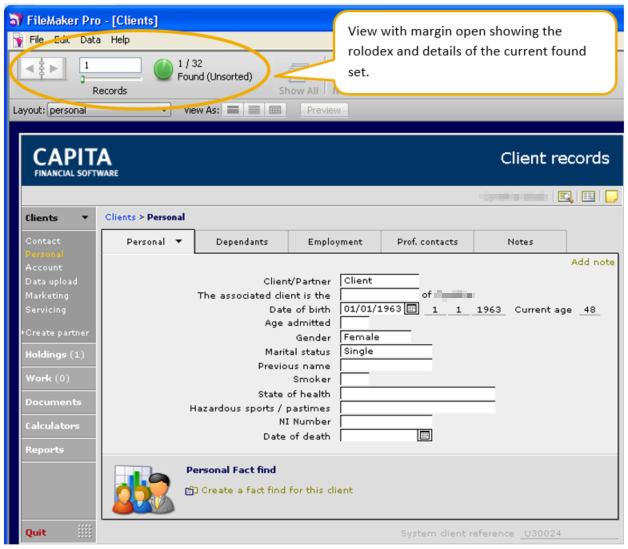Click the Add note link
628x549 pixels.
592,262
